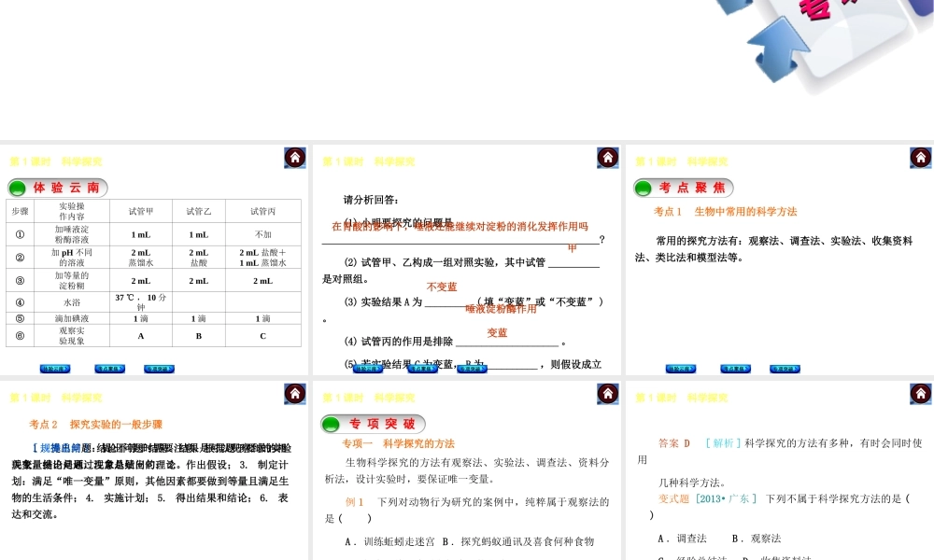Image resolution: width=934 pixels, height=560 pixels.
Task: Click heading 考点1 生物中常用的科学方法
Action: point(726,211)
